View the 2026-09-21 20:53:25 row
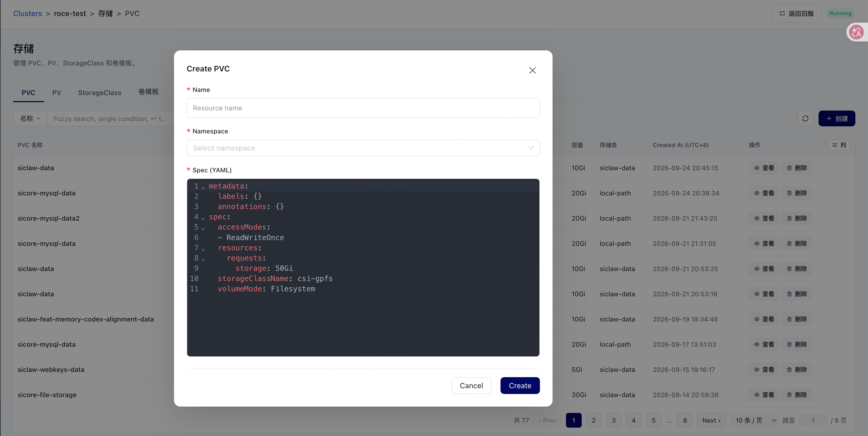 pyautogui.click(x=764, y=269)
